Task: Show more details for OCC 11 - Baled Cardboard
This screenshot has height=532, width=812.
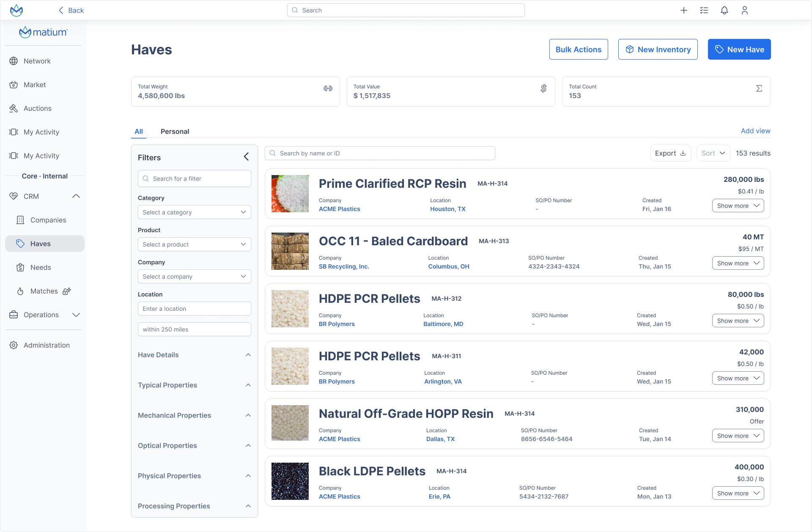Action: click(x=738, y=263)
